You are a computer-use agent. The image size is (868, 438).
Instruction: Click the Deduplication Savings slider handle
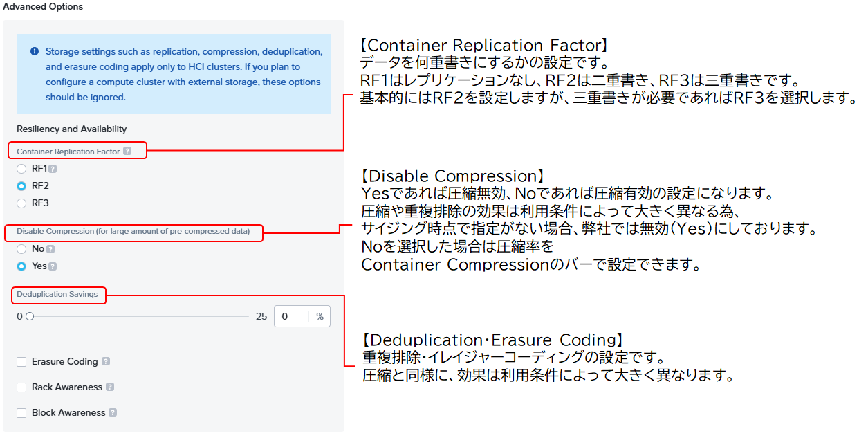pyautogui.click(x=30, y=317)
